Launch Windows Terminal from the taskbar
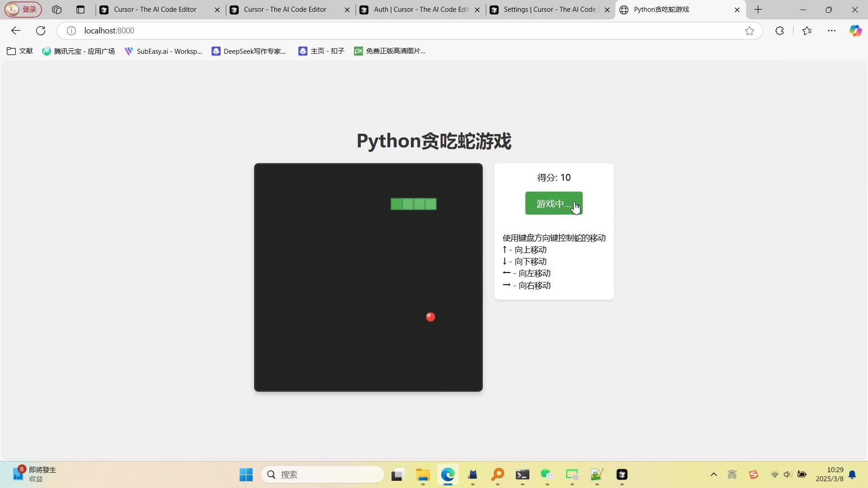868x488 pixels. [523, 474]
